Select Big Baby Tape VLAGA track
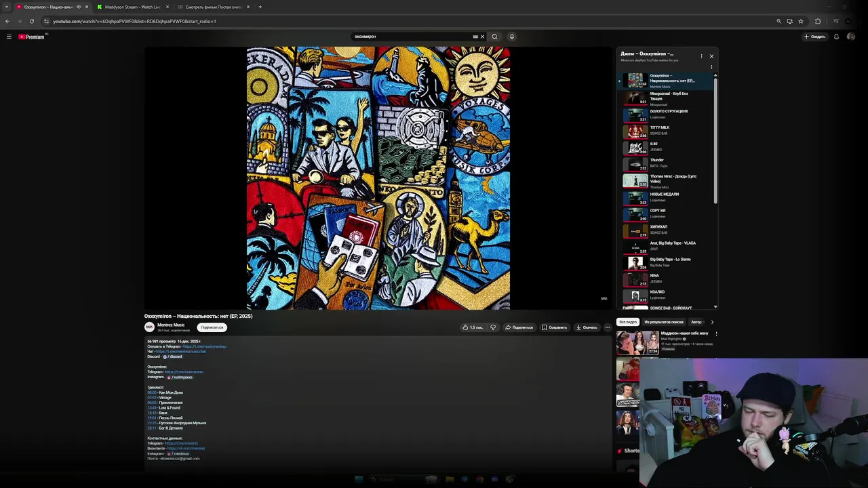This screenshot has height=488, width=868. click(x=665, y=246)
